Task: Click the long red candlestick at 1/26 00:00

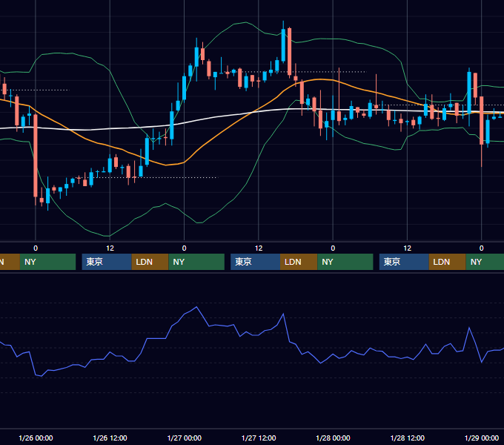Action: 36,155
